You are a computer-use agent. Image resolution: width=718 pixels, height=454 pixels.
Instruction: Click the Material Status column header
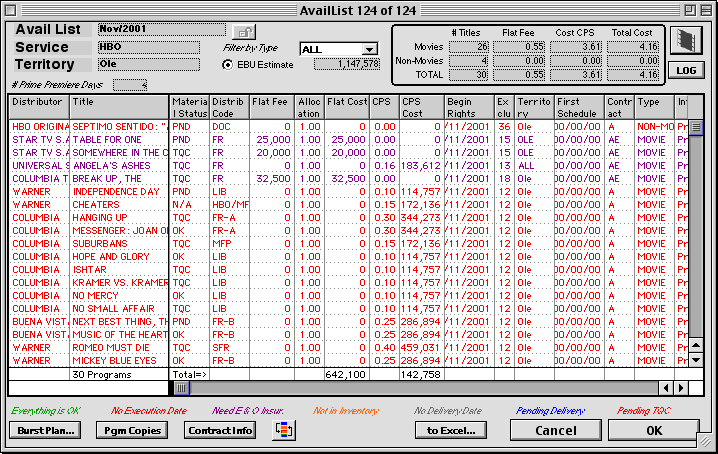point(190,107)
